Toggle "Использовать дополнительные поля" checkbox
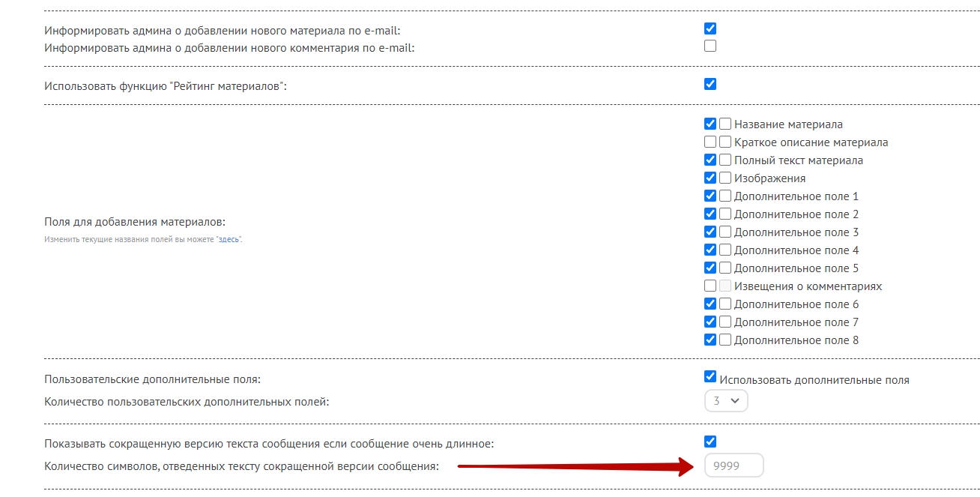 tap(710, 377)
